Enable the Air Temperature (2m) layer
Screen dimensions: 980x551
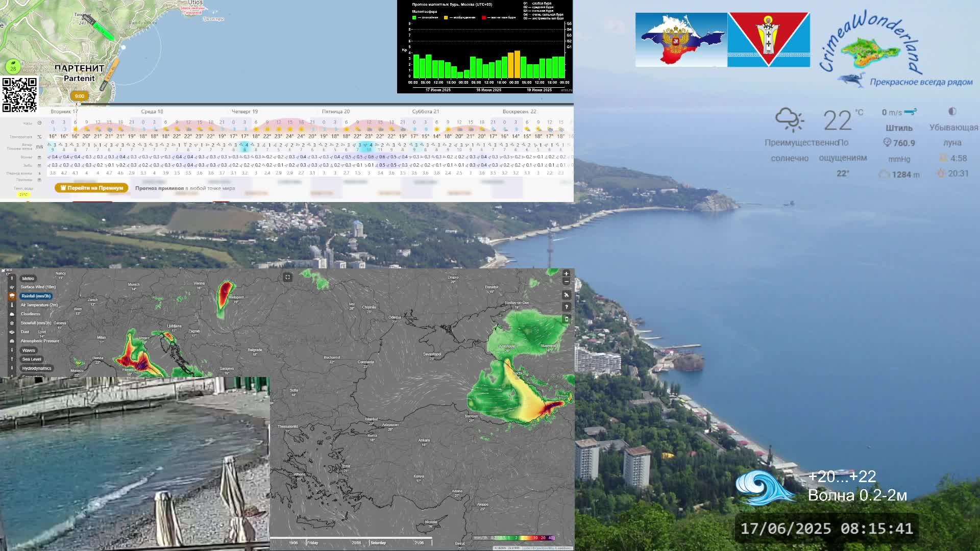[39, 305]
